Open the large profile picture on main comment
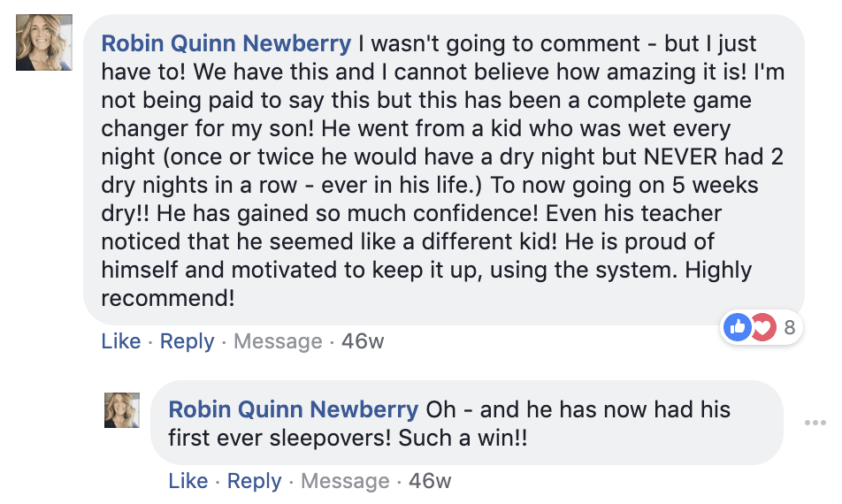The width and height of the screenshot is (842, 504). point(43,42)
